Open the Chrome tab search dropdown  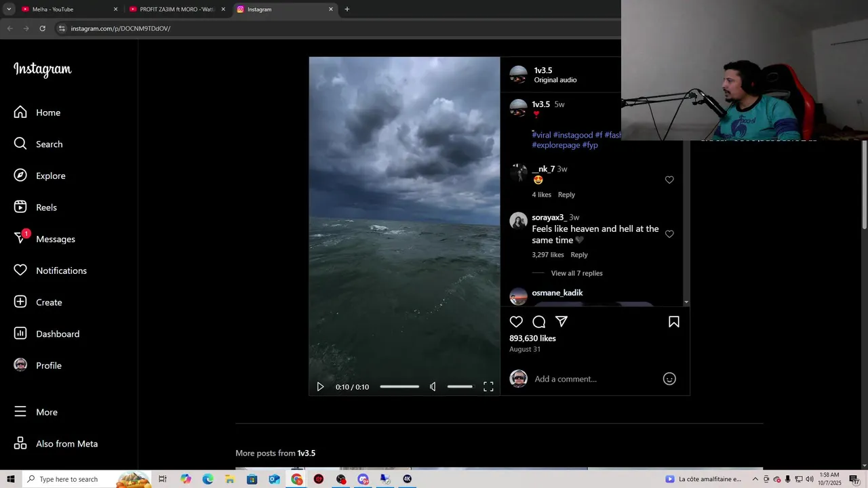coord(9,9)
